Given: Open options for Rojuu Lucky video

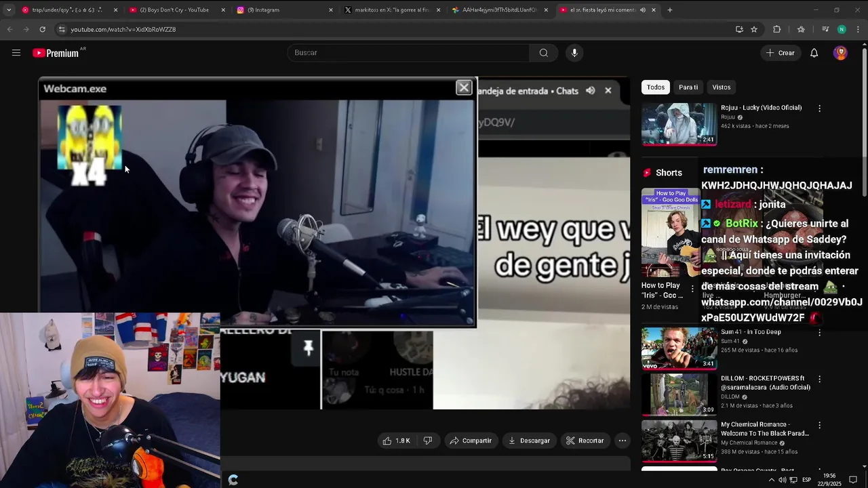Looking at the screenshot, I should click(820, 108).
